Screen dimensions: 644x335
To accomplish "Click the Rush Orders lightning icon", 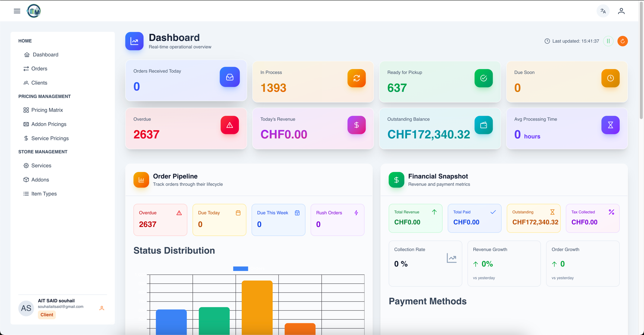I will click(x=356, y=213).
